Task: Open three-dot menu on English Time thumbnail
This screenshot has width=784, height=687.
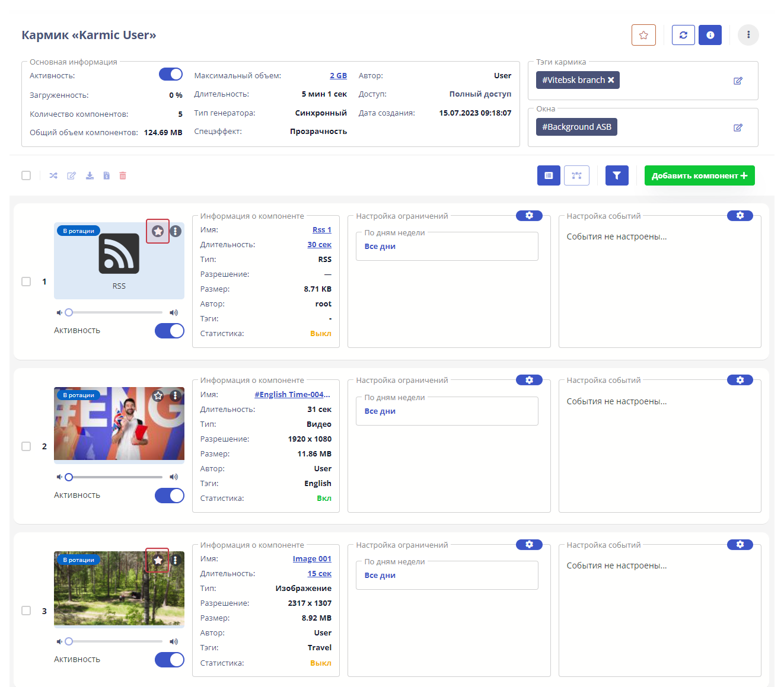Action: tap(176, 395)
